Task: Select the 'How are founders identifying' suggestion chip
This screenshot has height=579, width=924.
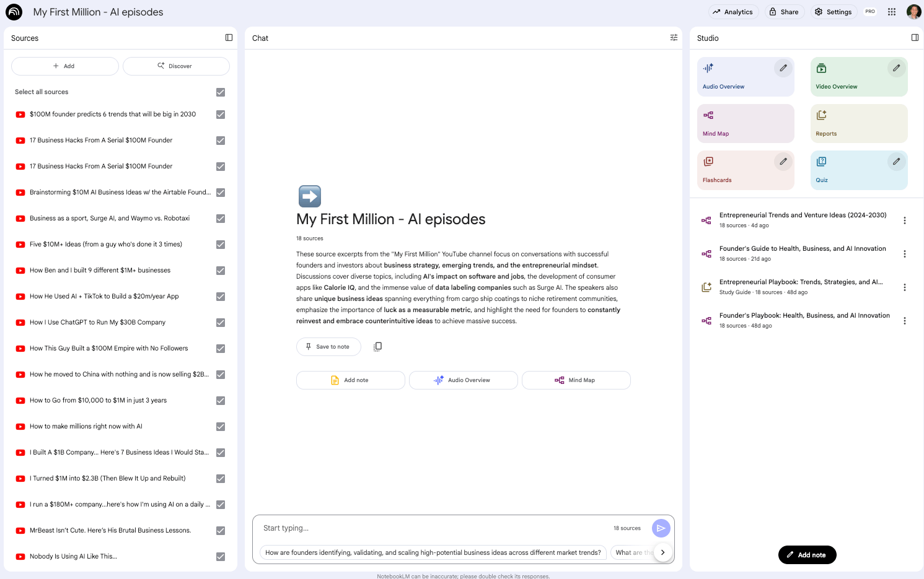Action: tap(433, 552)
